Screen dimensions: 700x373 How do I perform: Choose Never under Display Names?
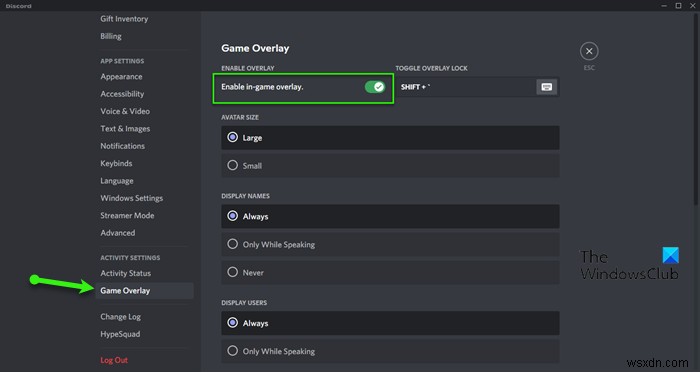point(390,272)
